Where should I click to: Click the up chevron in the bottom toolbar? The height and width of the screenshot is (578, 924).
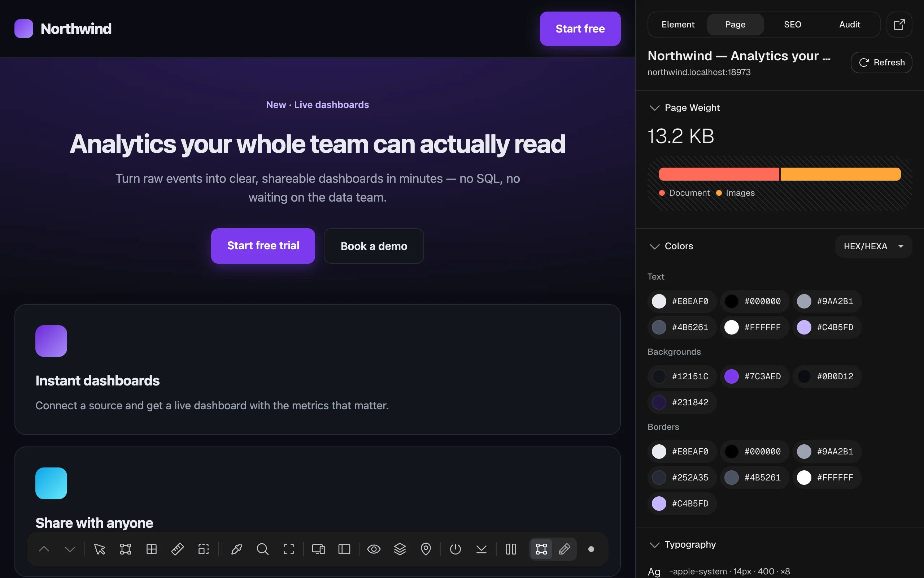[x=44, y=549]
